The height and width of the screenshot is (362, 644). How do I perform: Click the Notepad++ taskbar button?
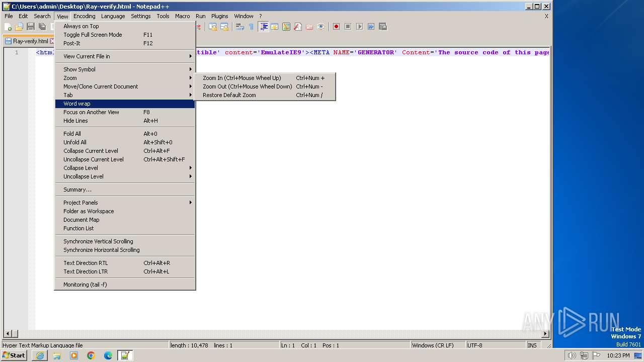(125, 355)
